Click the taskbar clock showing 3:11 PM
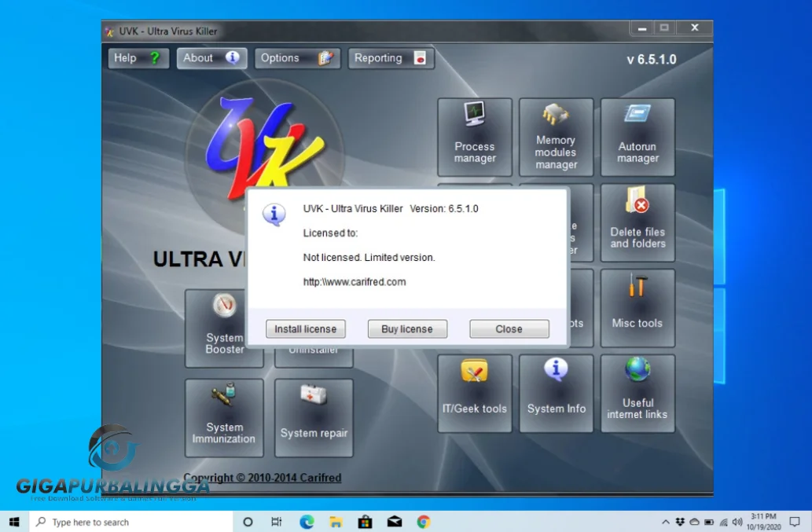The image size is (812, 532). (764, 522)
